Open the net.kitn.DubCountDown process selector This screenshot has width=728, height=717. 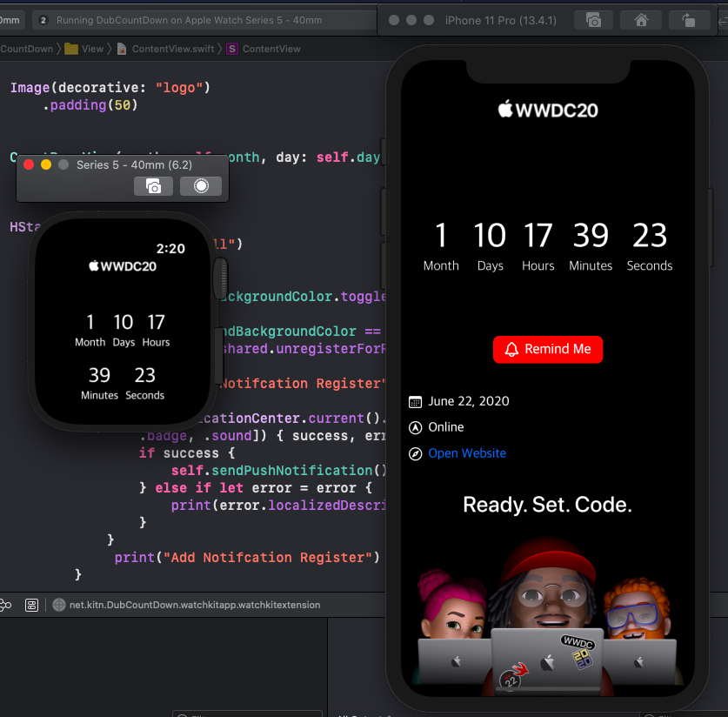click(186, 605)
